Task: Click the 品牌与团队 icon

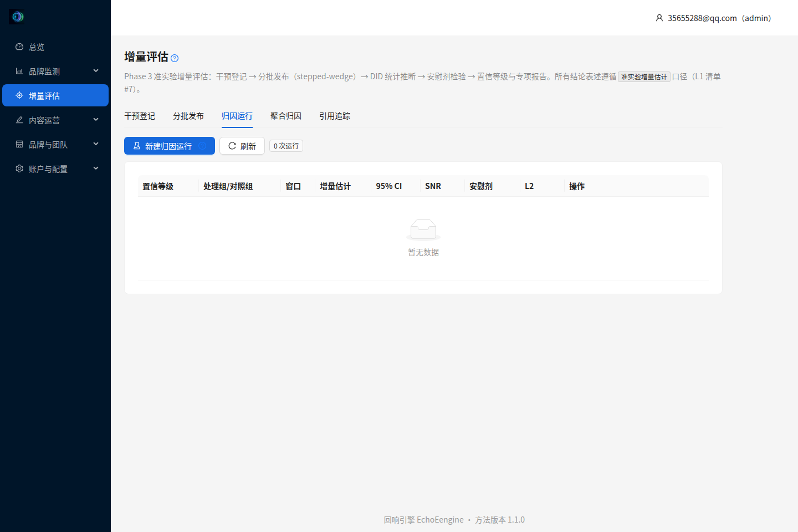Action: (x=19, y=145)
